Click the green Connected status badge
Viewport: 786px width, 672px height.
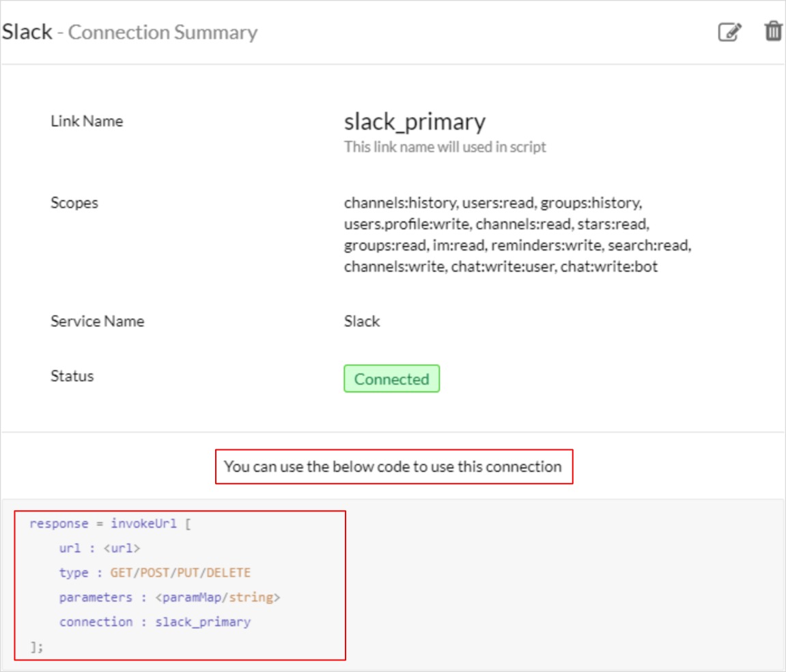click(x=391, y=379)
